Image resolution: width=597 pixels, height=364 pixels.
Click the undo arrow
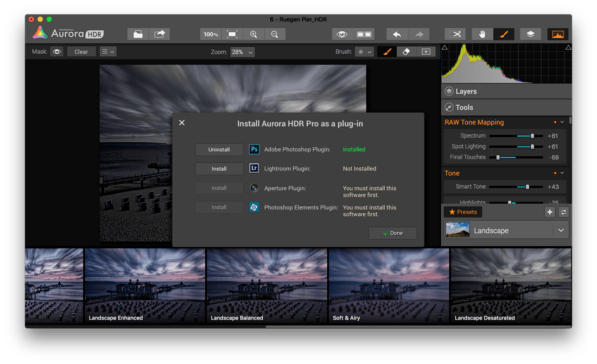click(x=397, y=34)
